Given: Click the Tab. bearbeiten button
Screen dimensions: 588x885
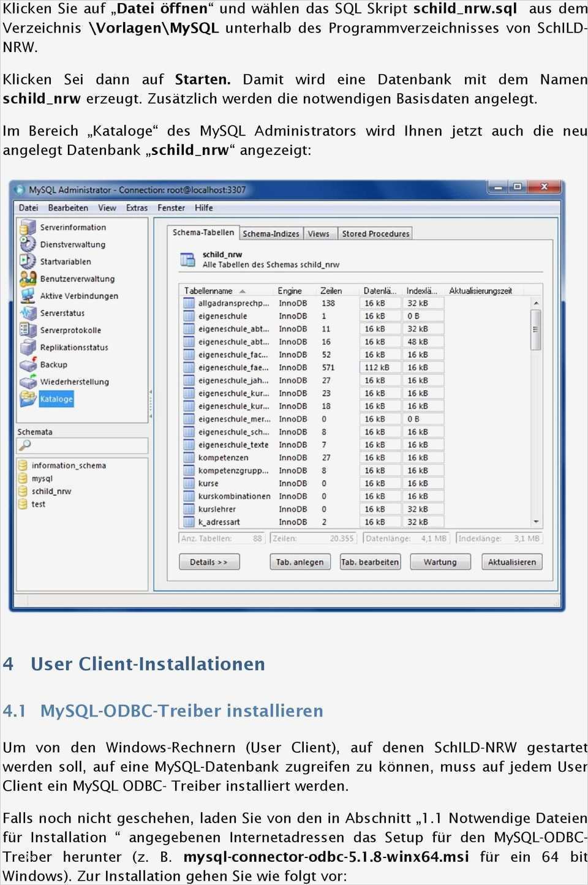Looking at the screenshot, I should (x=370, y=562).
